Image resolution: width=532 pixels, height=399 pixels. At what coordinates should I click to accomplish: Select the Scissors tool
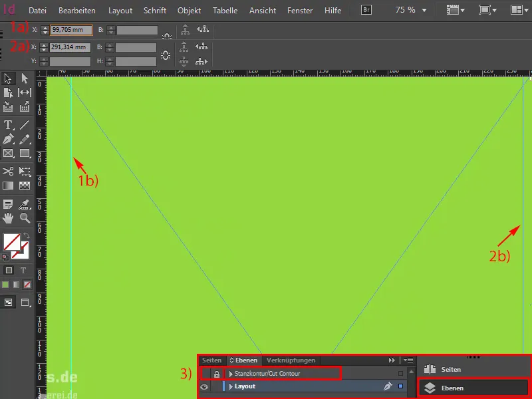8,171
